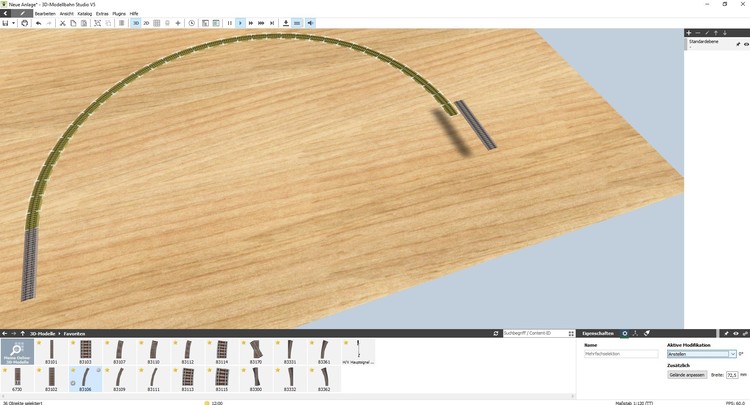
Task: Save the layout with the floppy disk icon
Action: point(5,23)
